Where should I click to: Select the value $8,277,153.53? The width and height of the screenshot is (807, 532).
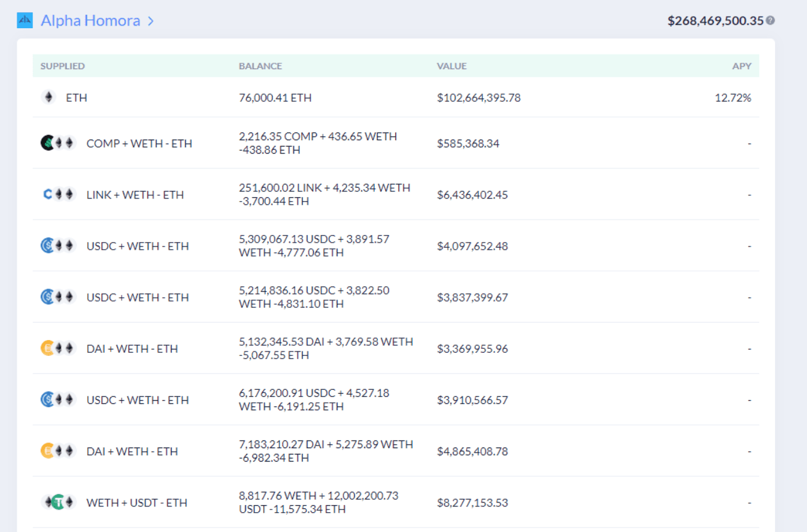click(x=473, y=503)
